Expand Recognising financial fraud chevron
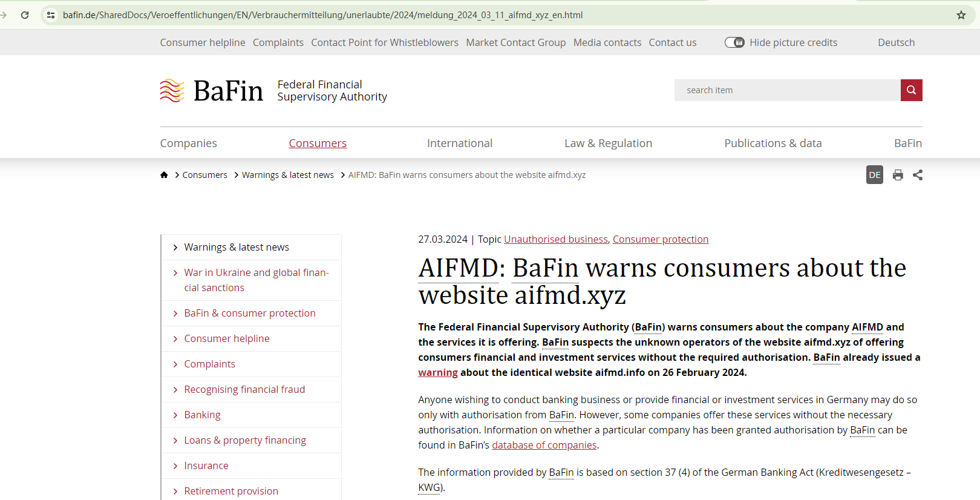The width and height of the screenshot is (980, 500). pos(175,390)
